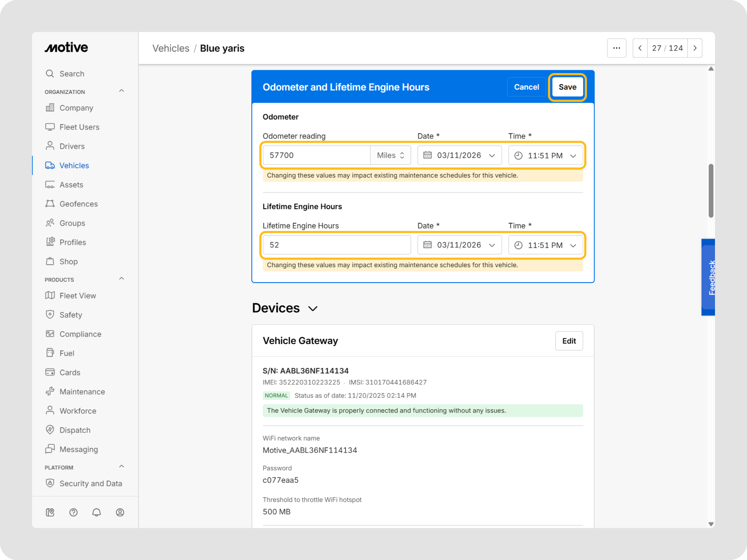Open the Odometer date picker dropdown
This screenshot has height=560, width=747.
click(x=459, y=155)
